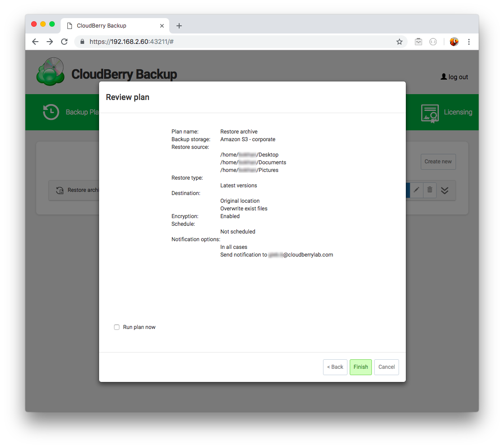
Task: Click the log out link
Action: [458, 77]
